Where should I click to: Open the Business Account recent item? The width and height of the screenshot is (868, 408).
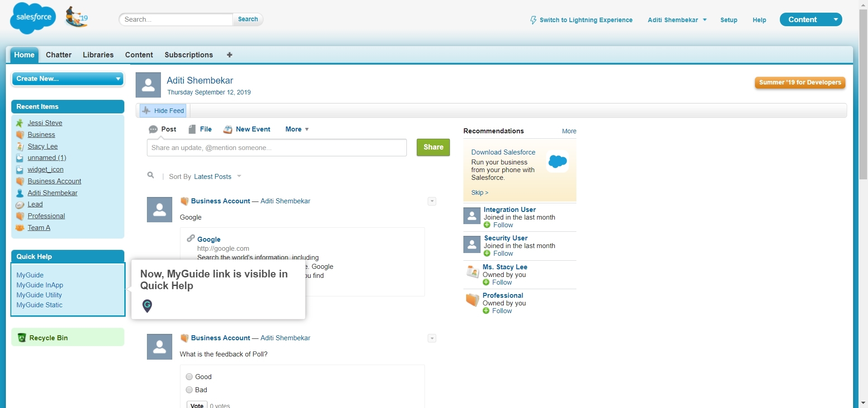[54, 181]
